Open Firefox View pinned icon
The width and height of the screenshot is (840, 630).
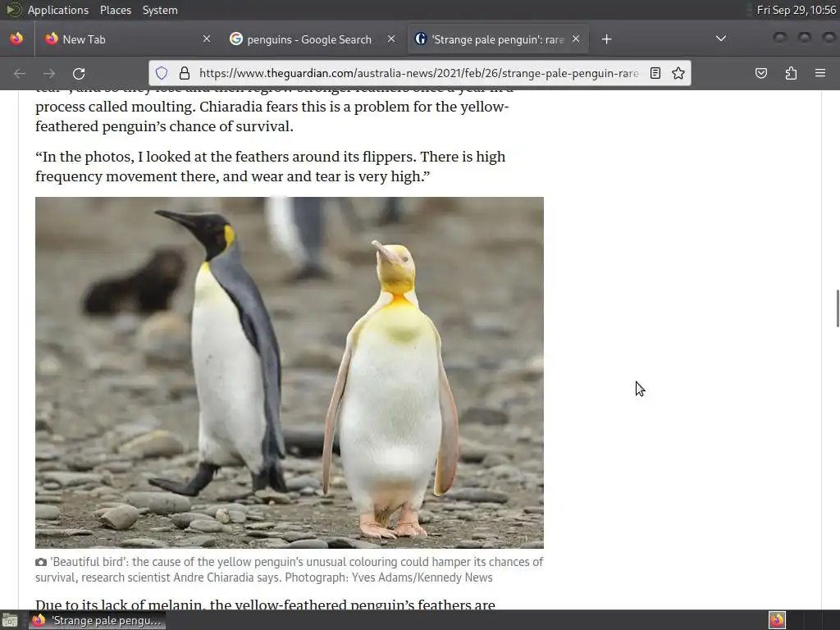tap(16, 39)
